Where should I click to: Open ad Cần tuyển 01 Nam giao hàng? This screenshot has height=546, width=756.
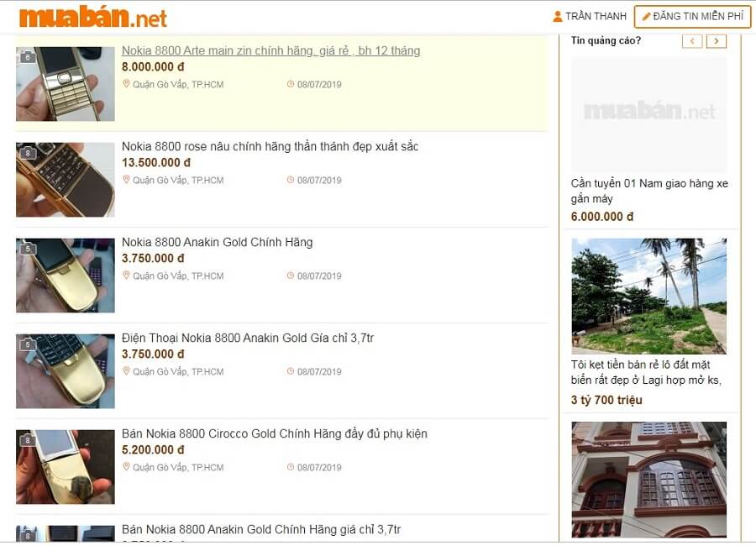tap(649, 191)
